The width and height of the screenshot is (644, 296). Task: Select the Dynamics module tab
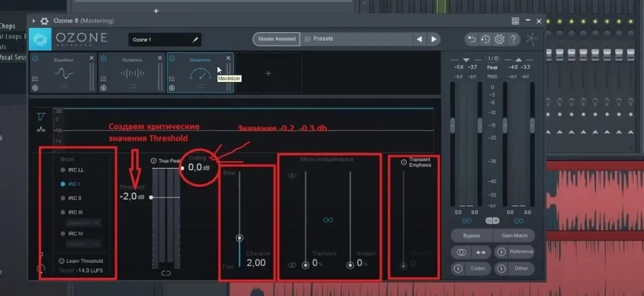[132, 73]
